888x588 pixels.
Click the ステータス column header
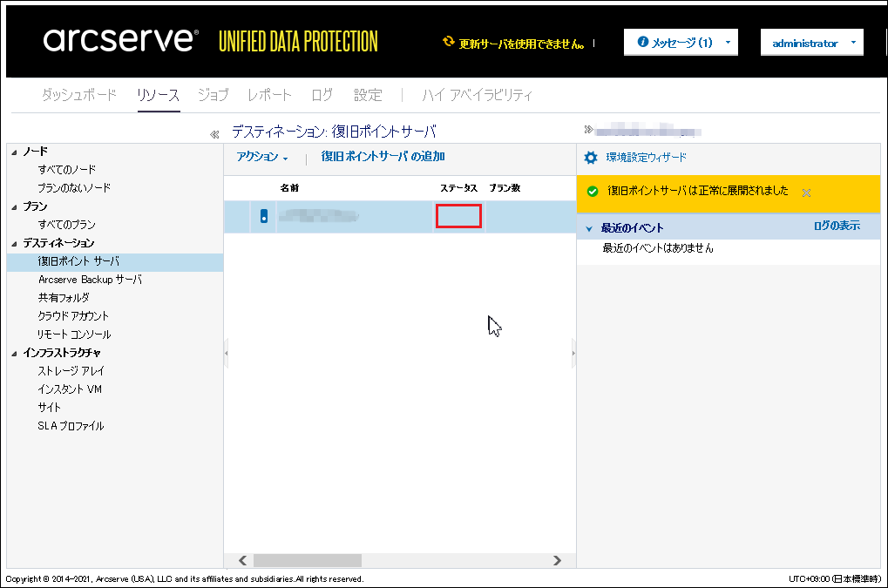click(x=458, y=188)
